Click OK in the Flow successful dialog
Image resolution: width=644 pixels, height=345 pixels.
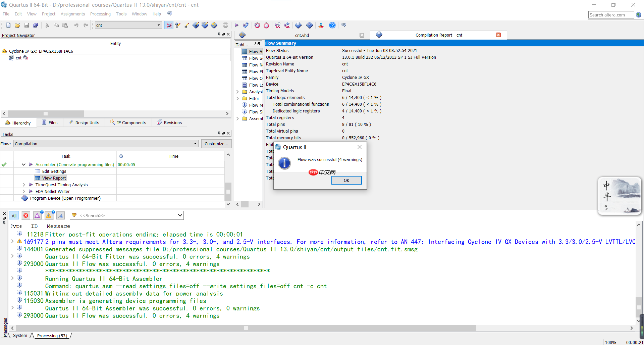[346, 180]
